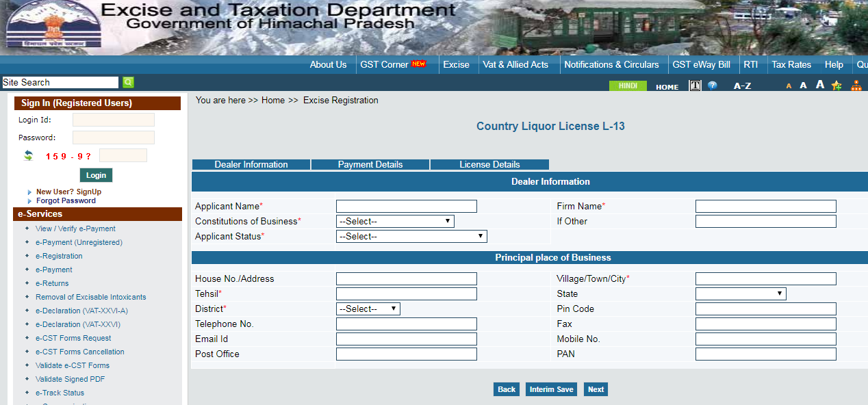The width and height of the screenshot is (868, 405).
Task: Decrease font size with the small A icon
Action: tap(789, 86)
